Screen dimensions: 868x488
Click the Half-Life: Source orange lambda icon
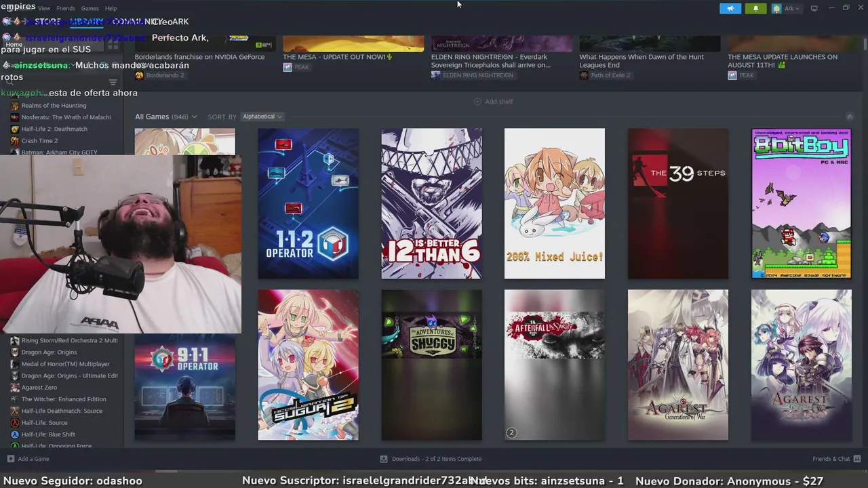coord(15,423)
